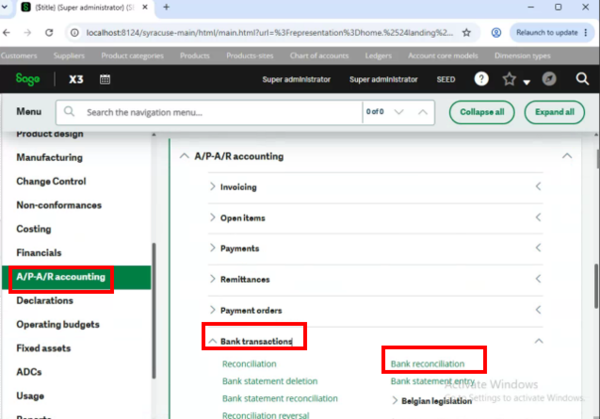Select Change Control in sidebar
Viewport: 600px width, 419px height.
(x=51, y=181)
